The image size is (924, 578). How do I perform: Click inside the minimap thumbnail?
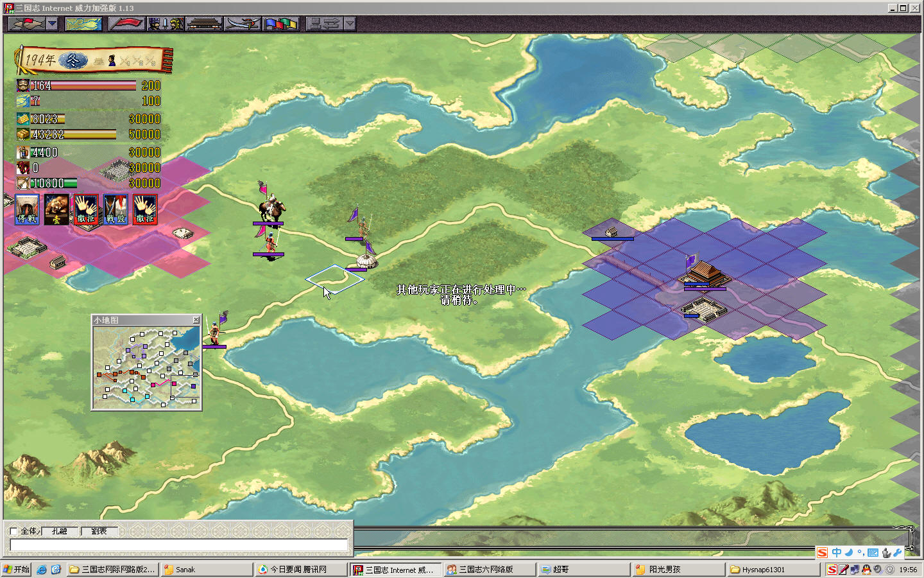[146, 367]
